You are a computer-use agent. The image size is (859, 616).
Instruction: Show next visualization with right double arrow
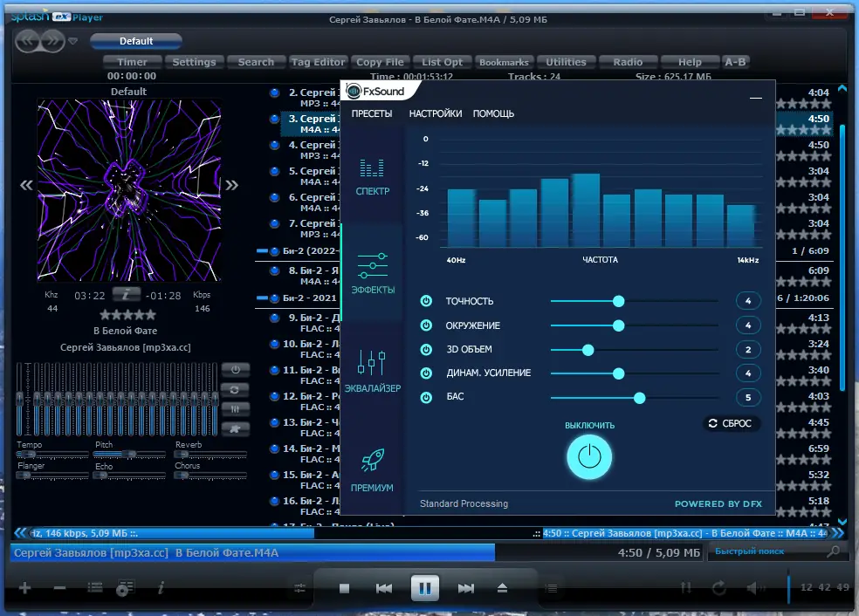231,185
